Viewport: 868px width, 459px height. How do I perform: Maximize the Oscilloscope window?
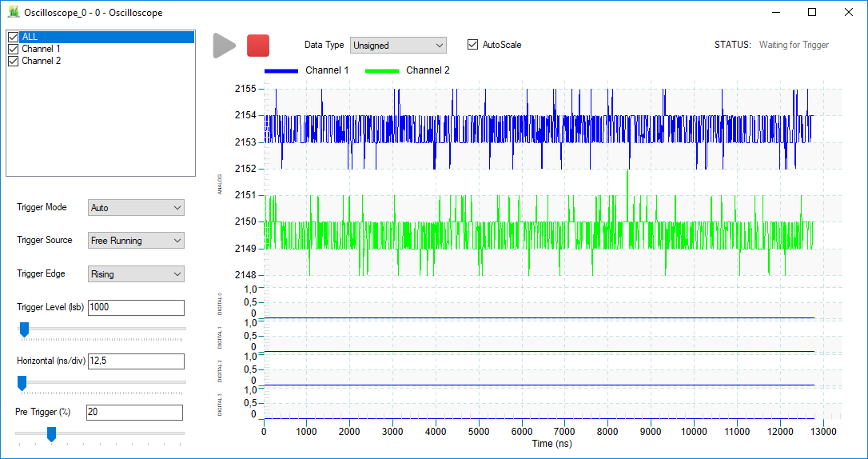click(812, 12)
